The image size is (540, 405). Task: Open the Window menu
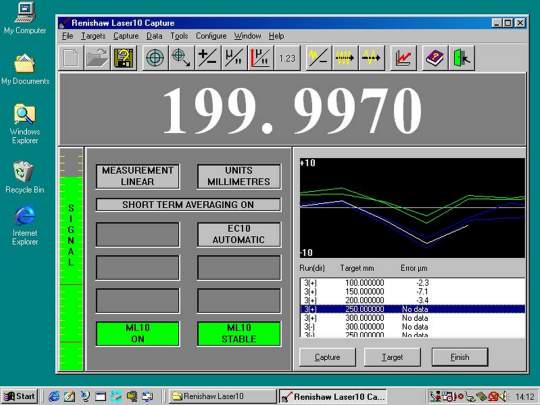tap(248, 36)
